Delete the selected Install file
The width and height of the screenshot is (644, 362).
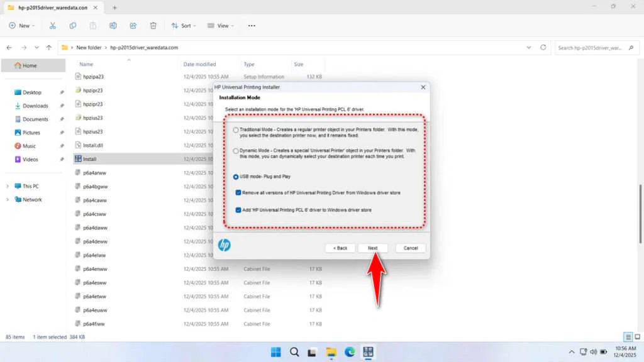[153, 25]
